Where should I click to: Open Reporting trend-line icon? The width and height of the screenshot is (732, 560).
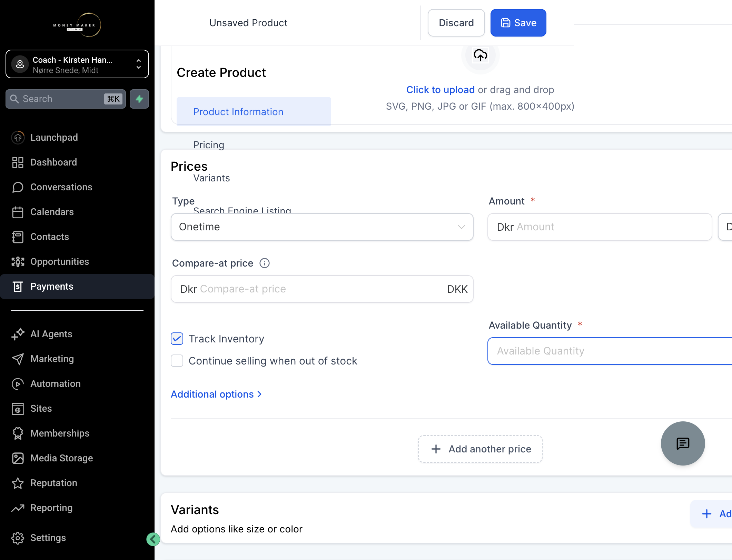[x=18, y=508]
